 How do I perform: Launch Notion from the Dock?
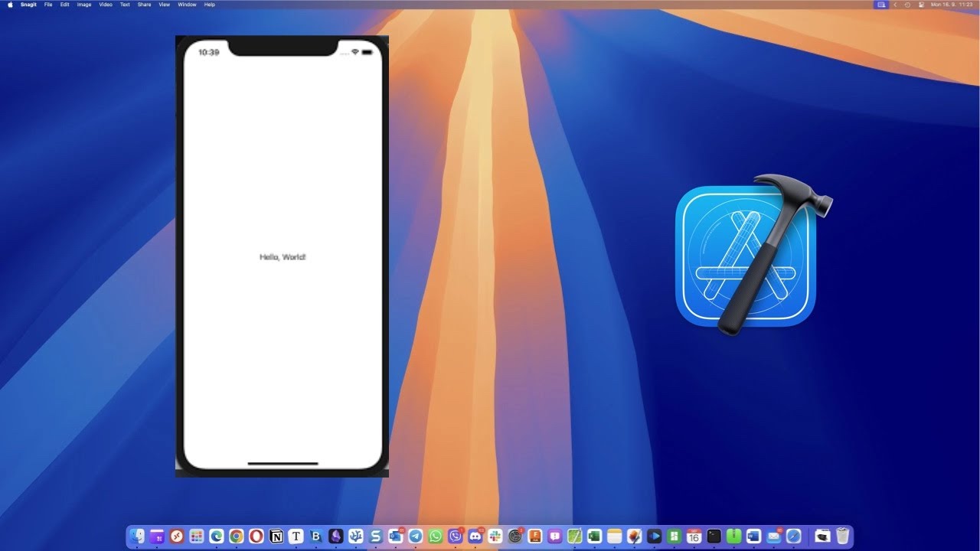pyautogui.click(x=276, y=536)
